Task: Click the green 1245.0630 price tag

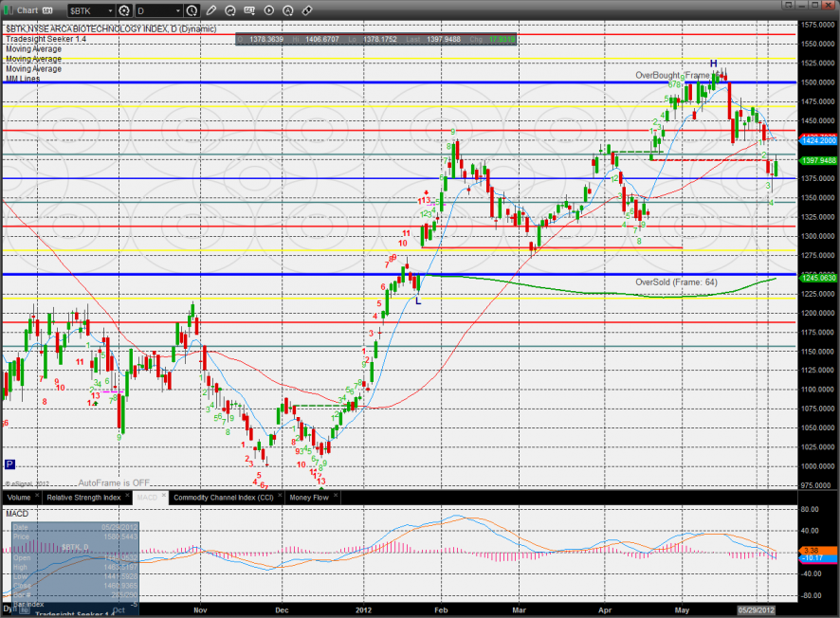Action: tap(818, 278)
